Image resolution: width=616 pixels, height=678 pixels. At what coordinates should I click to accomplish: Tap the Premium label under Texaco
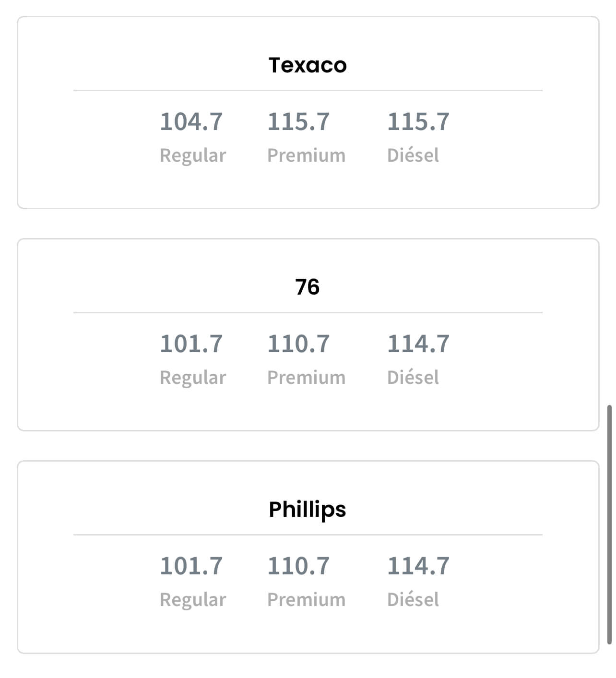[x=306, y=155]
